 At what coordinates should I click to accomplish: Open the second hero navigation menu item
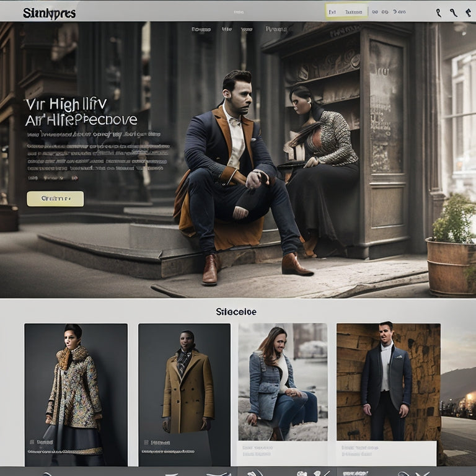(227, 29)
